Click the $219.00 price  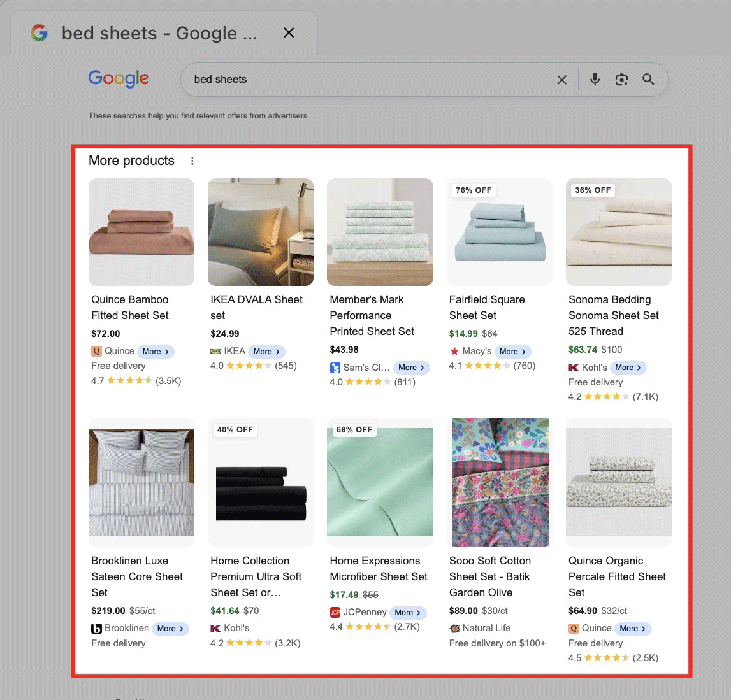108,611
